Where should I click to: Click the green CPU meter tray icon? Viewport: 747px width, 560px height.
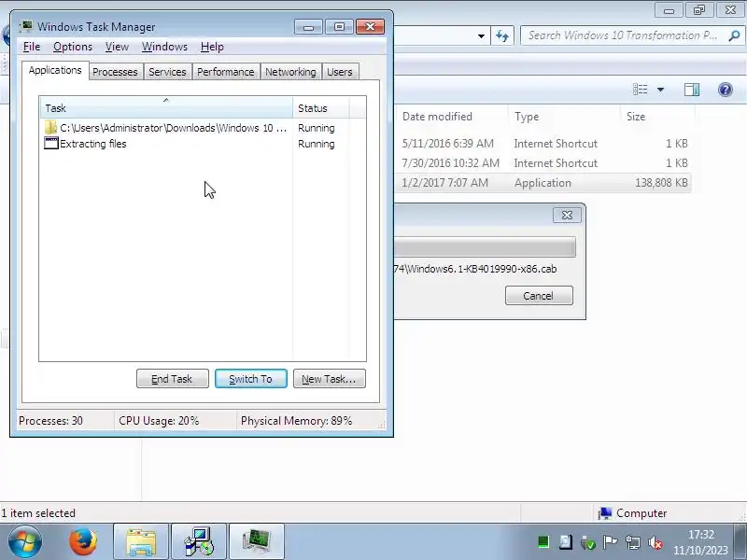tap(543, 541)
